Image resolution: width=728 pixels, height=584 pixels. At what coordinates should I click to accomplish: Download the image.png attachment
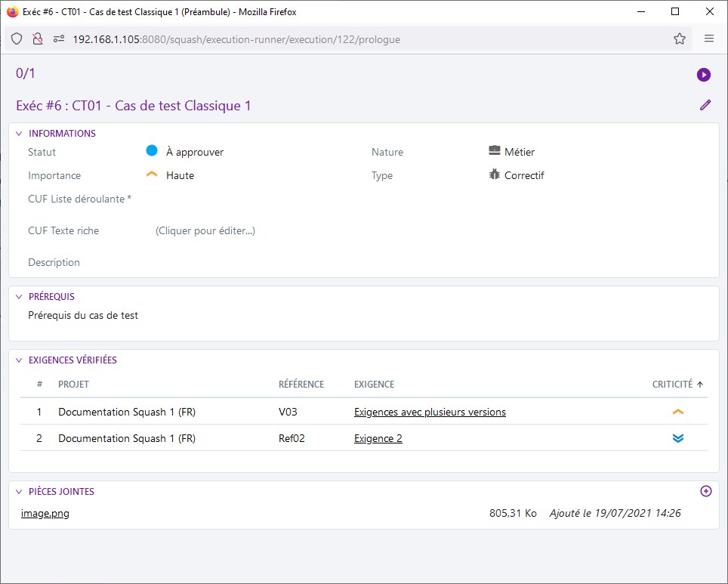45,514
